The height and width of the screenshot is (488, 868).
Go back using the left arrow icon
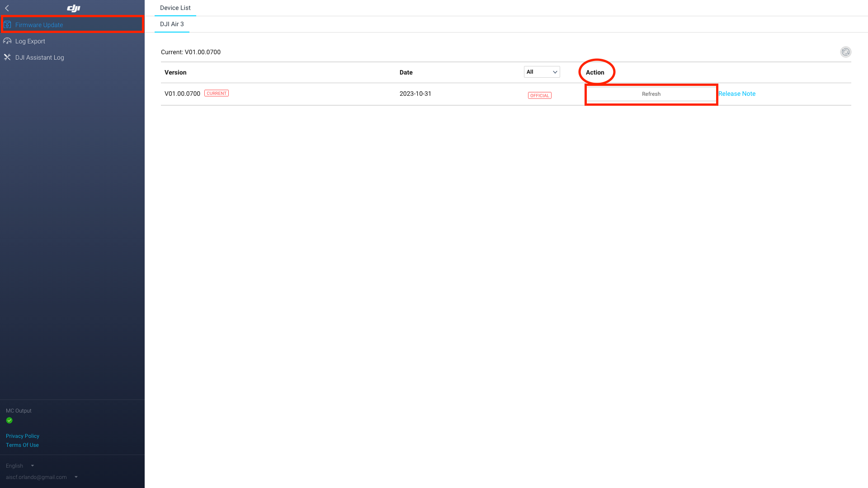point(7,8)
